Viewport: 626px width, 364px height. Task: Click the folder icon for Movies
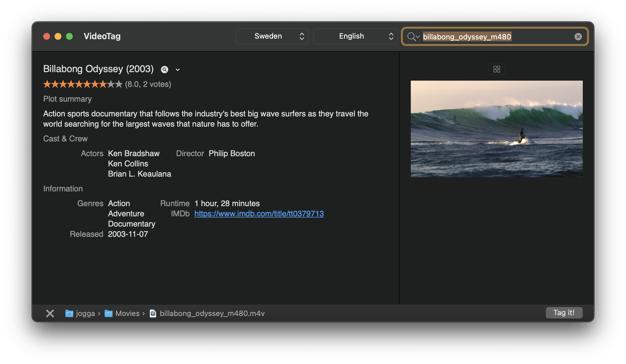108,312
